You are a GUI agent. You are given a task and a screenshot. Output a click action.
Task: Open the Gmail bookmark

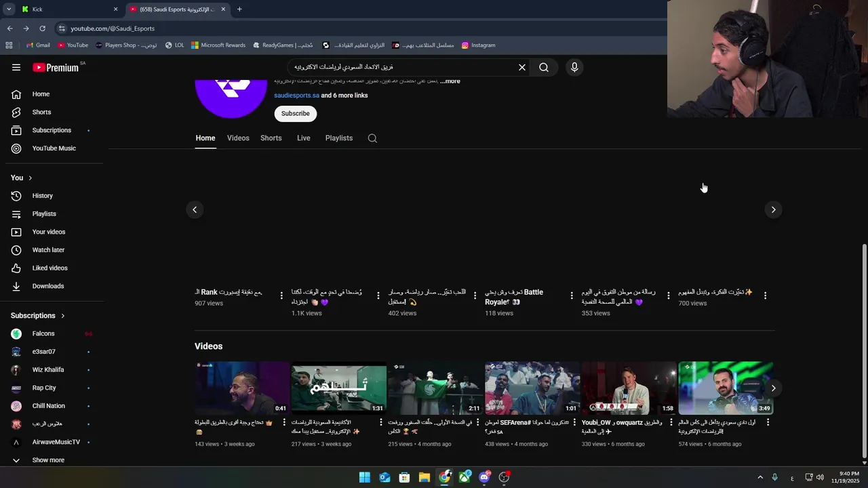tap(37, 45)
